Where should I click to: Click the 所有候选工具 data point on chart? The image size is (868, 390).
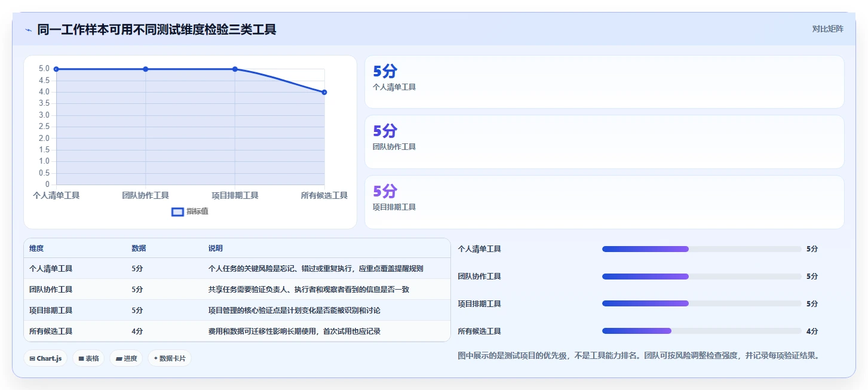pos(324,92)
